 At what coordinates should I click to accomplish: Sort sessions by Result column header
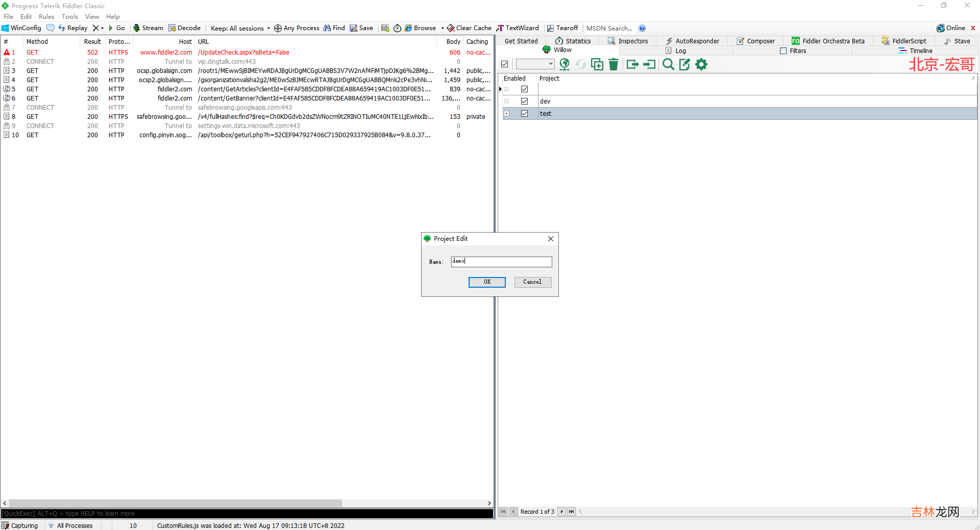92,42
